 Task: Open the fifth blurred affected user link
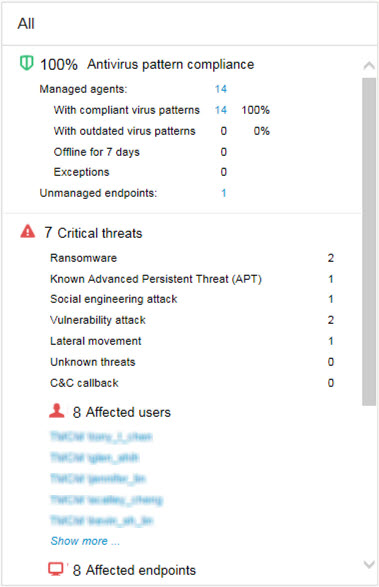tap(102, 520)
